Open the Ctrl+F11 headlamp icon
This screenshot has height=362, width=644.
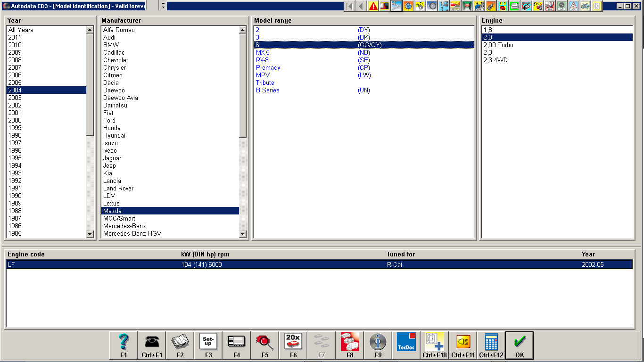pyautogui.click(x=463, y=345)
